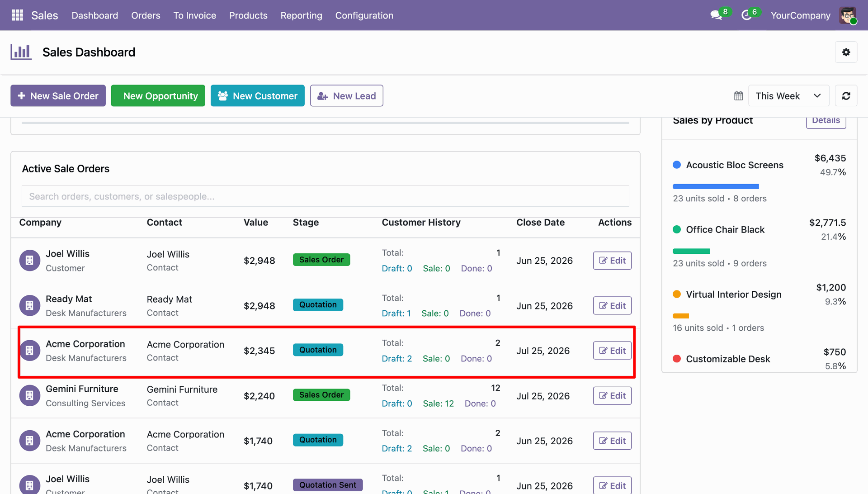The height and width of the screenshot is (494, 868).
Task: Click the Sales Dashboard bar chart icon
Action: 21,52
